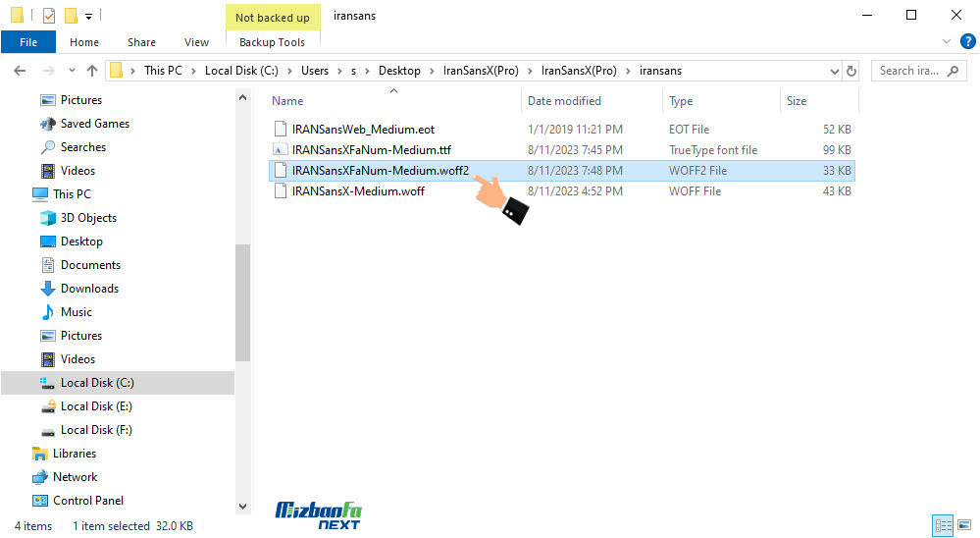This screenshot has width=980, height=538.
Task: Click the Help question mark icon
Action: tap(967, 42)
